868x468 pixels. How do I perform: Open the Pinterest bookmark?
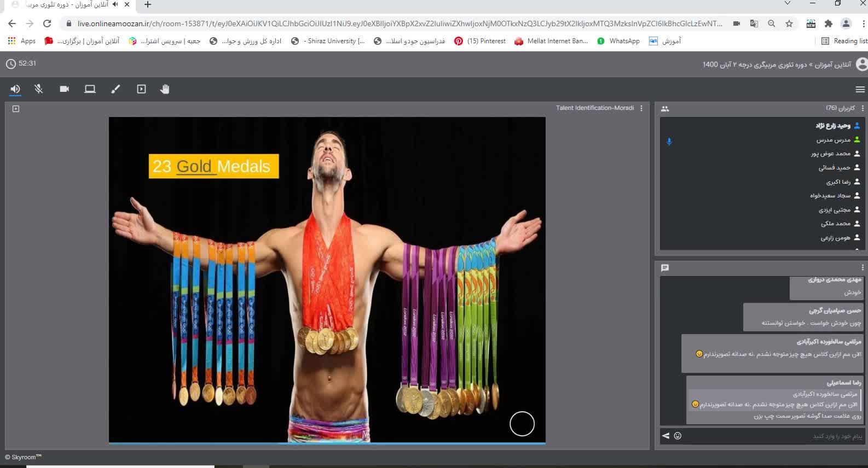[480, 41]
